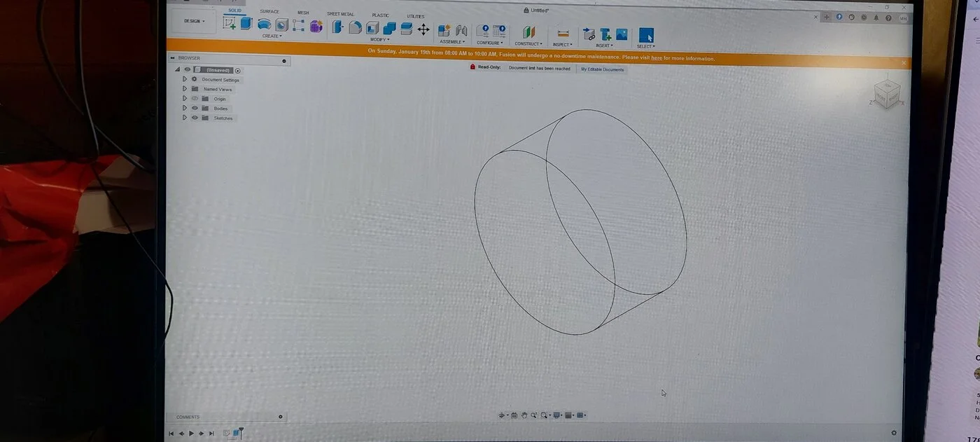
Task: Activate the Fillet tool
Action: (355, 27)
